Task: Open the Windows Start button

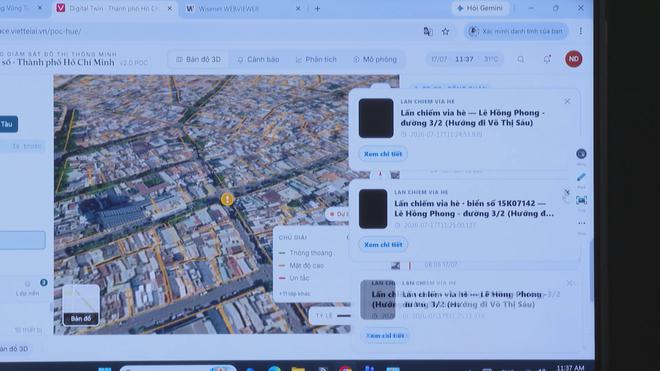Action: click(x=104, y=369)
